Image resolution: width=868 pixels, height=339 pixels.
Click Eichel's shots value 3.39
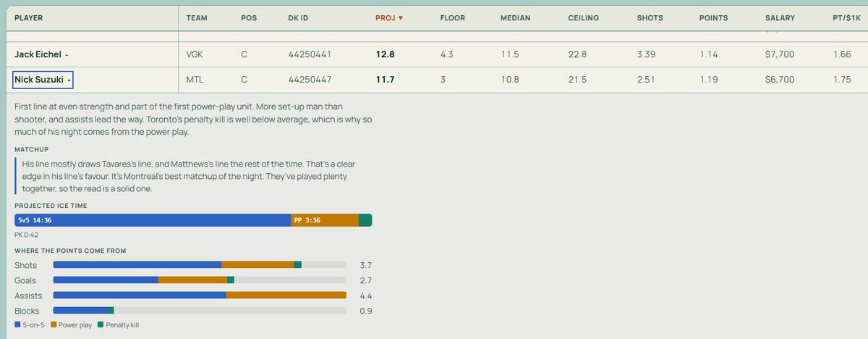pos(646,54)
